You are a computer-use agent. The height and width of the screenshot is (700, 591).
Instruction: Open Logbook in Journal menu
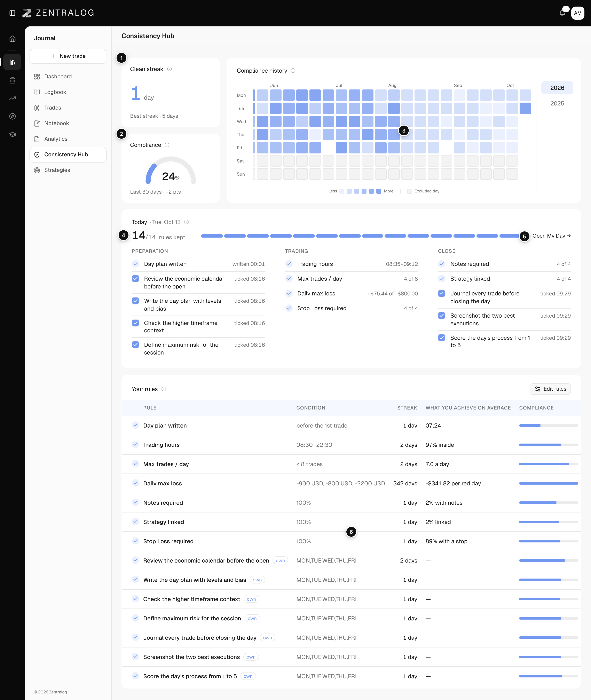pyautogui.click(x=68, y=92)
